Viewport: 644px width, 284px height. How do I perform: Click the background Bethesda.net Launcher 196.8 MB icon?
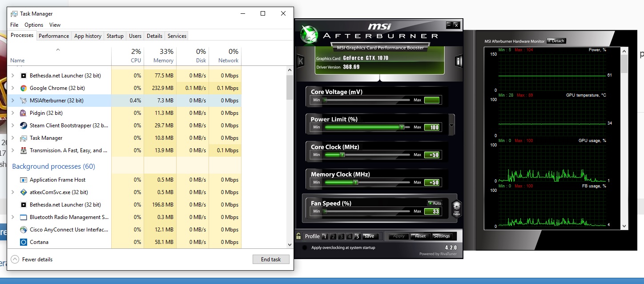tap(24, 205)
